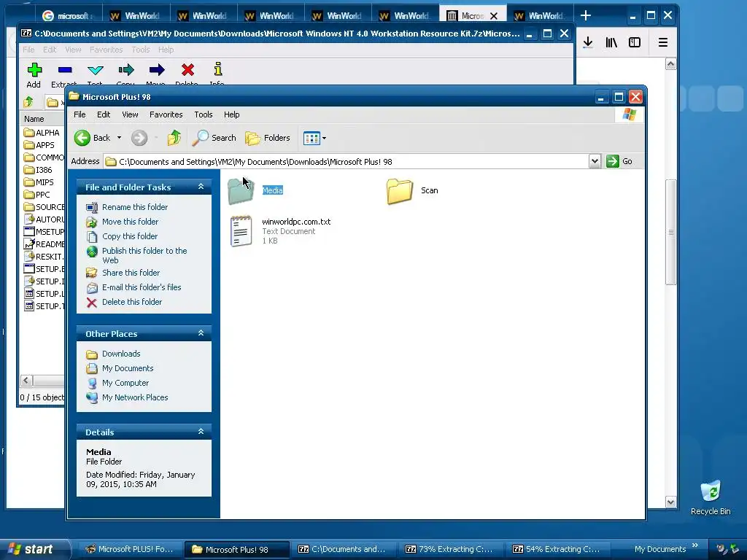747x560 pixels.
Task: Open Help menu in Explorer window
Action: tap(231, 114)
